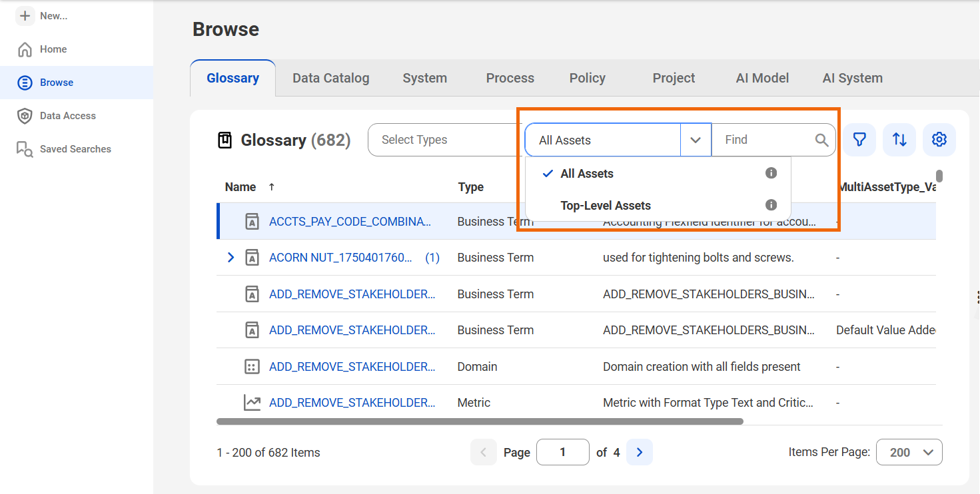
Task: Open the Select Types dropdown
Action: tap(446, 140)
